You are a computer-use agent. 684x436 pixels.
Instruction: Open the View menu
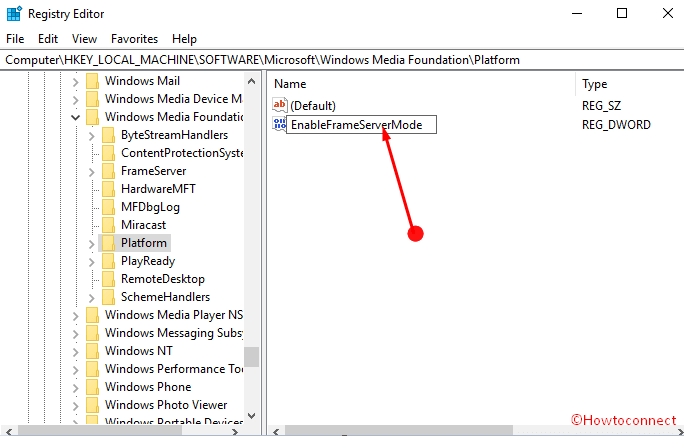click(x=84, y=39)
